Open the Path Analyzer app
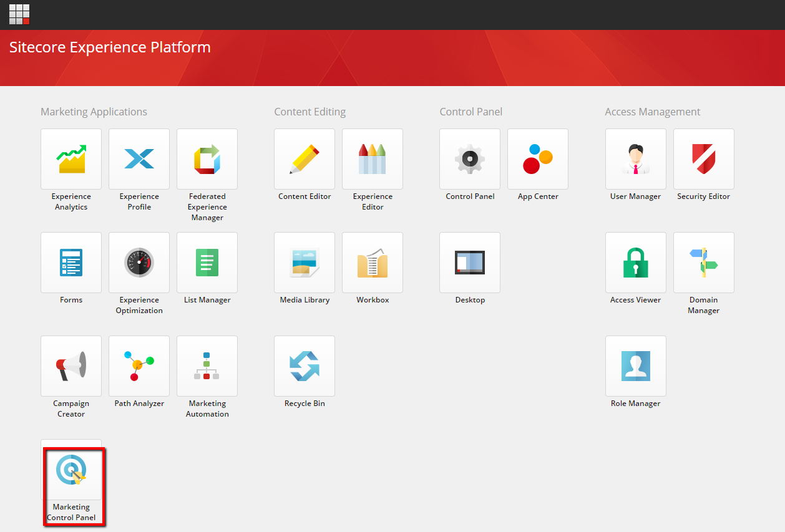 click(139, 366)
